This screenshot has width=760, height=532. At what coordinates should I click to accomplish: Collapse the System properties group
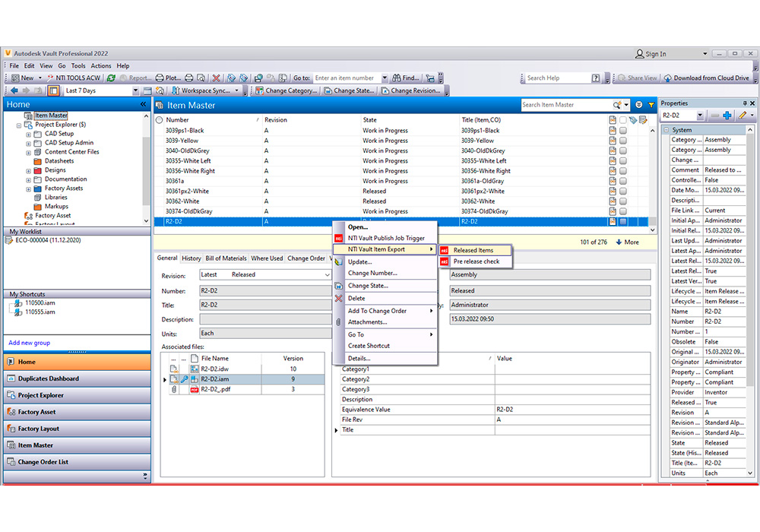click(667, 130)
